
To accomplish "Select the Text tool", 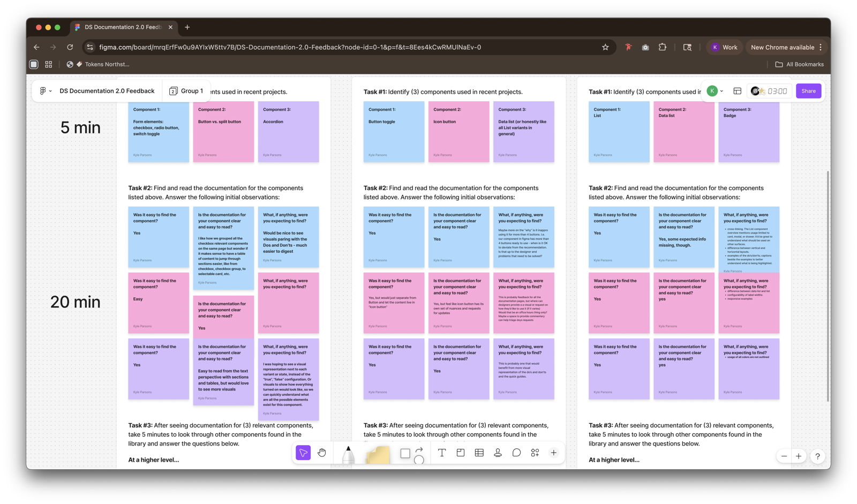I will coord(442,453).
